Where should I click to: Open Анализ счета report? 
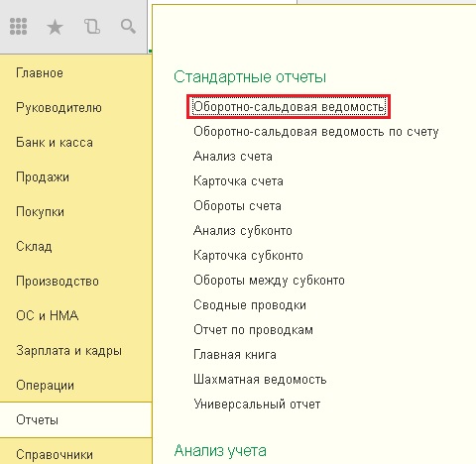coord(233,157)
